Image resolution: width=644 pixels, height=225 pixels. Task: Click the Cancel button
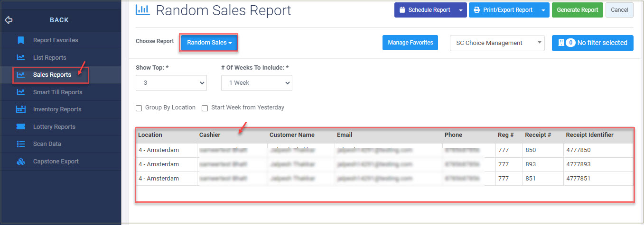[x=619, y=10]
